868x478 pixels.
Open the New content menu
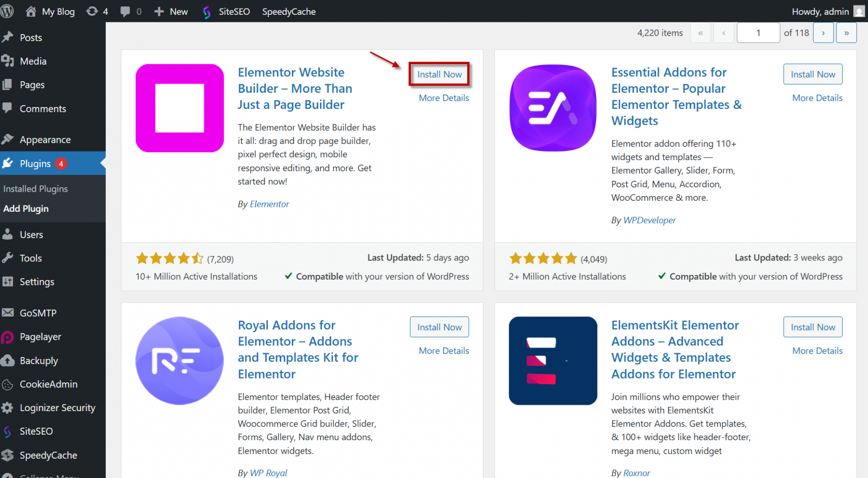[171, 11]
